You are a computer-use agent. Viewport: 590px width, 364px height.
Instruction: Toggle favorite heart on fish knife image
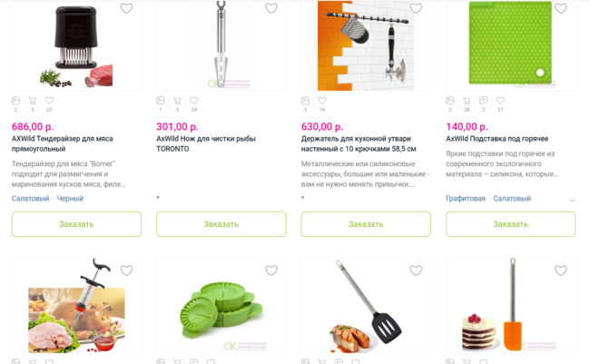(x=271, y=8)
